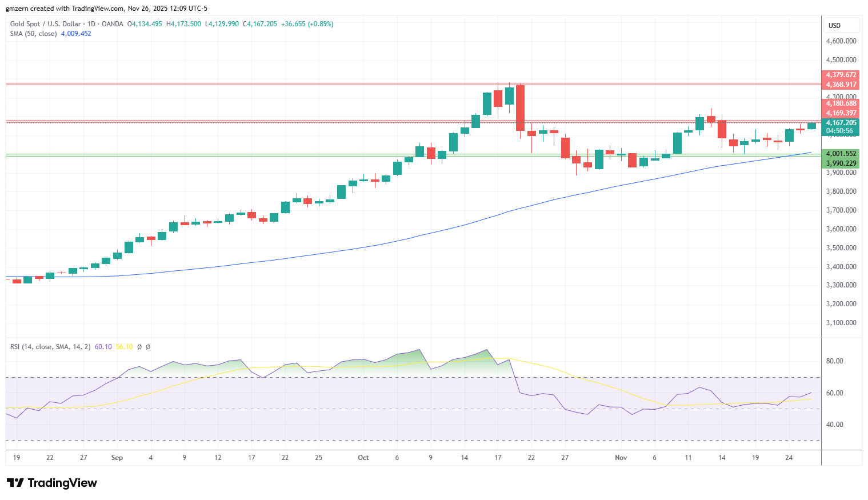Image resolution: width=868 pixels, height=500 pixels.
Task: Click the 3,100.000 price axis label
Action: (x=841, y=323)
